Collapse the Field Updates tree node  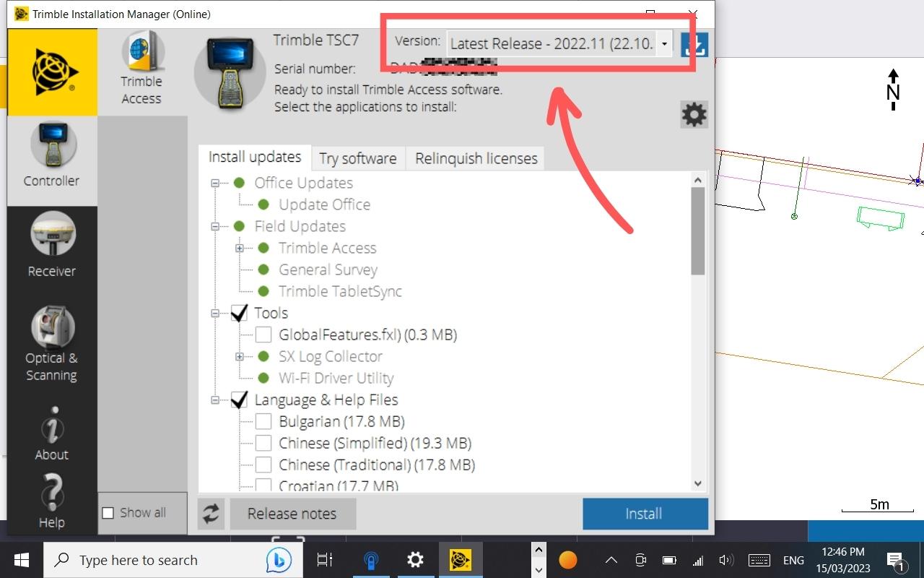[x=215, y=227]
